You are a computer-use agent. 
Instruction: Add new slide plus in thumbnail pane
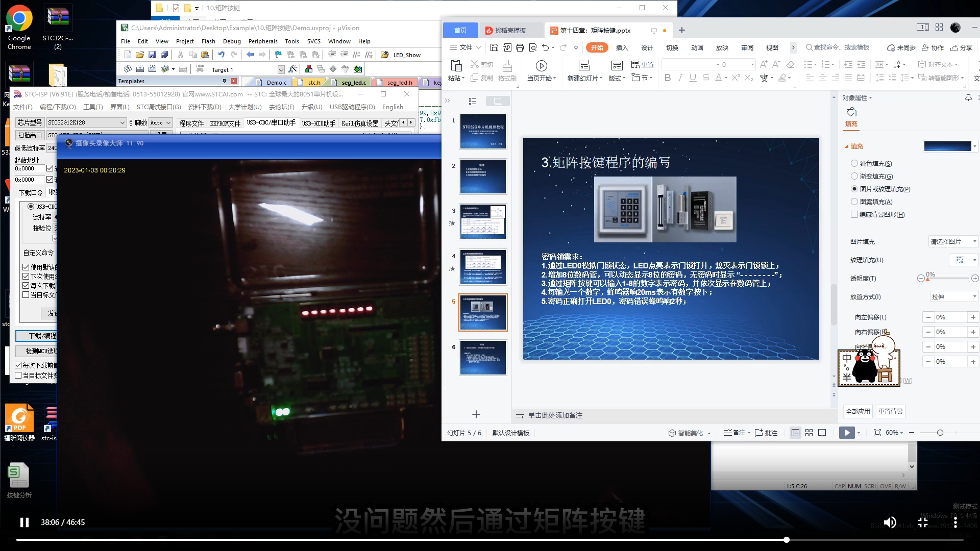click(476, 414)
